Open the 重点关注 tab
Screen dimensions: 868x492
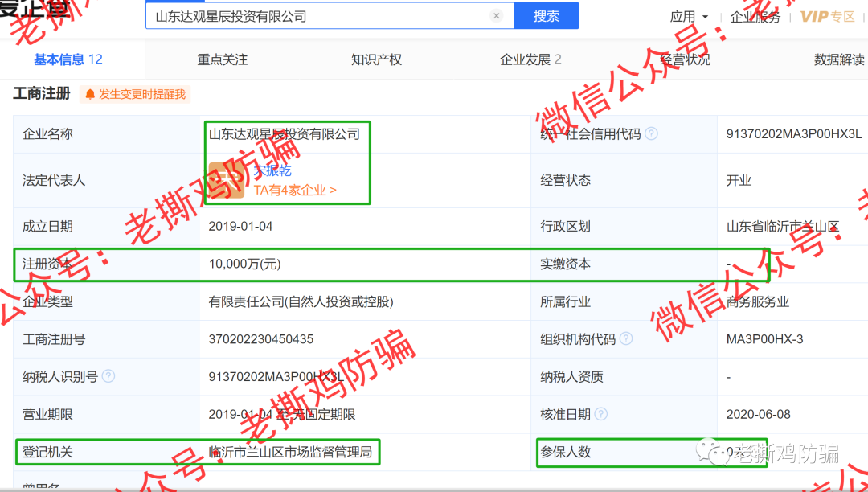tap(222, 59)
